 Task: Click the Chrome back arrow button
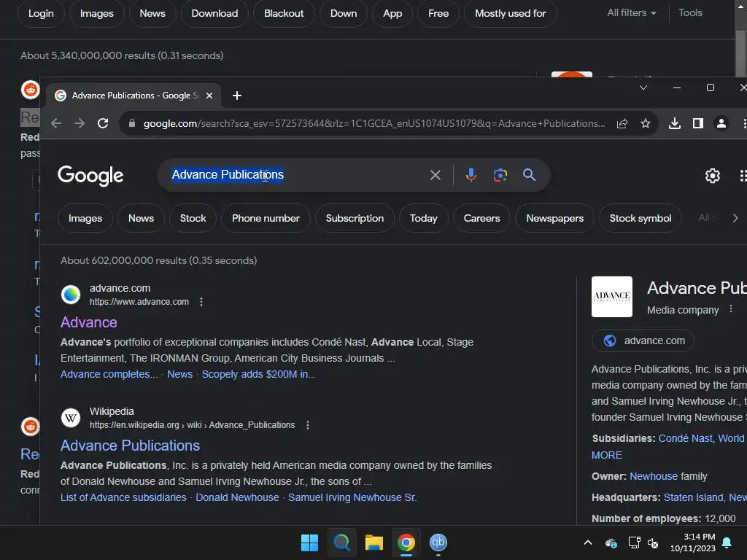[56, 124]
